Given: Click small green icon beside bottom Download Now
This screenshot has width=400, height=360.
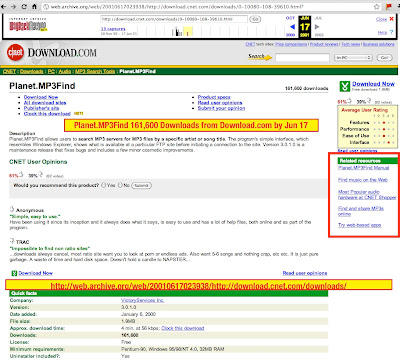Looking at the screenshot, I should click(x=14, y=273).
